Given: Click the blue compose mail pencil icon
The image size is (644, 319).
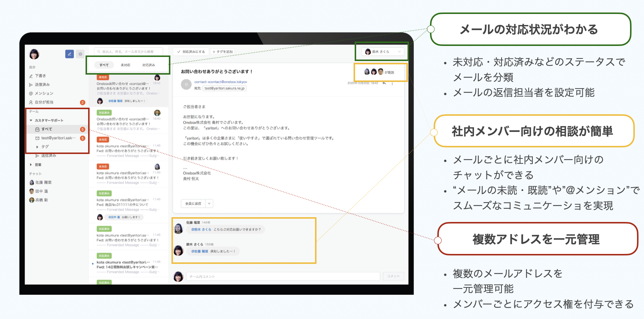Looking at the screenshot, I should pos(69,54).
